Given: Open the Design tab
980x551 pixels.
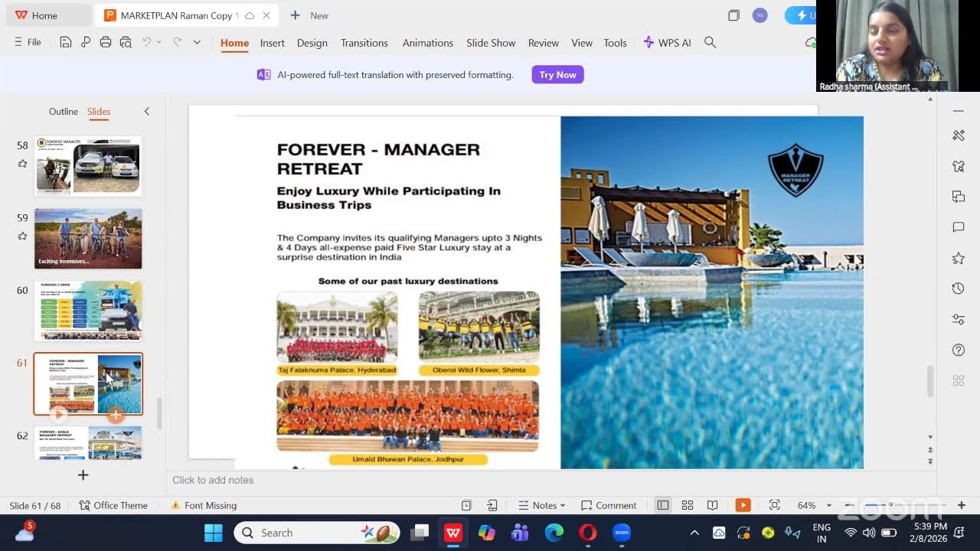Looking at the screenshot, I should (x=312, y=43).
